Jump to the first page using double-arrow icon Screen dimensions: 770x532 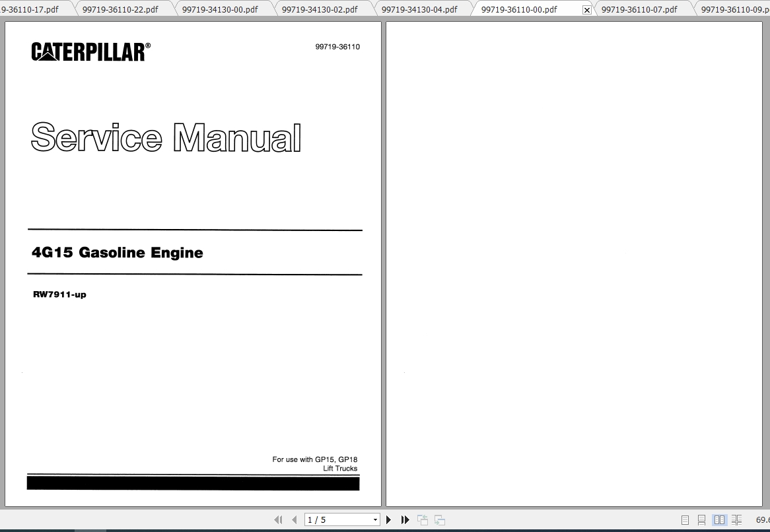(x=278, y=519)
